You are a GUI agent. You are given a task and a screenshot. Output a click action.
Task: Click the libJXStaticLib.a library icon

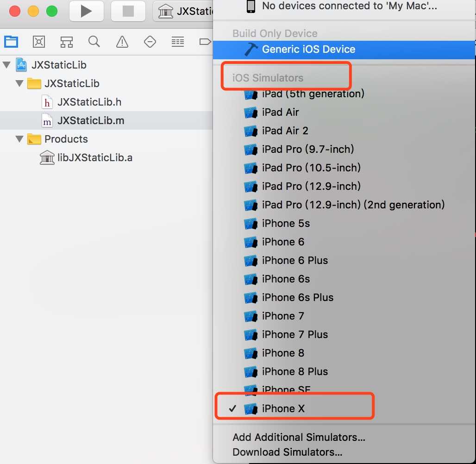click(x=47, y=157)
